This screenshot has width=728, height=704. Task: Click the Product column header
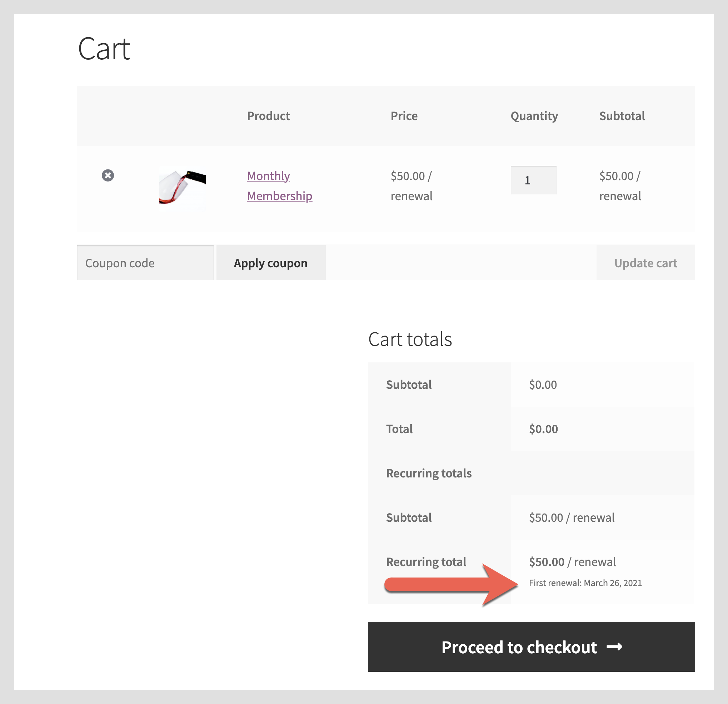click(x=268, y=116)
